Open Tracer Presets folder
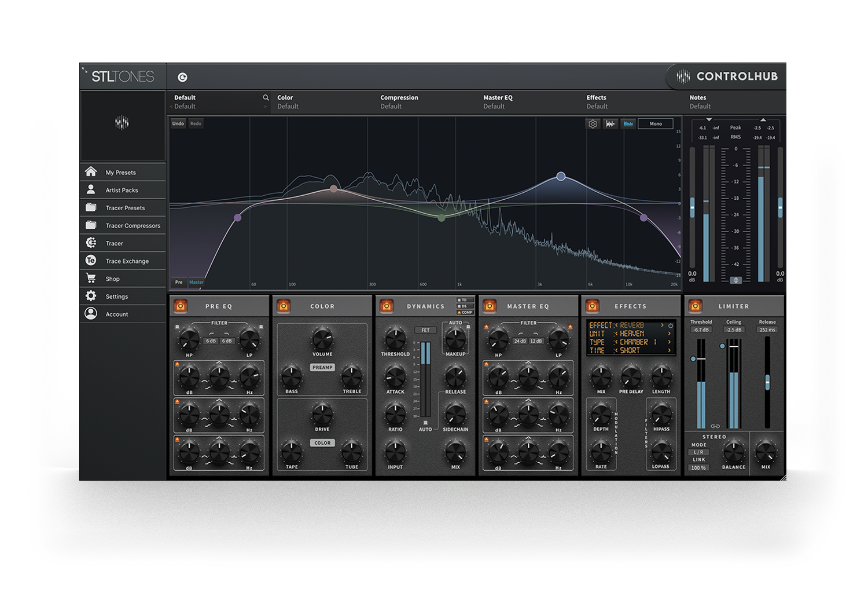Viewport: 868px width, 593px height. [123, 208]
